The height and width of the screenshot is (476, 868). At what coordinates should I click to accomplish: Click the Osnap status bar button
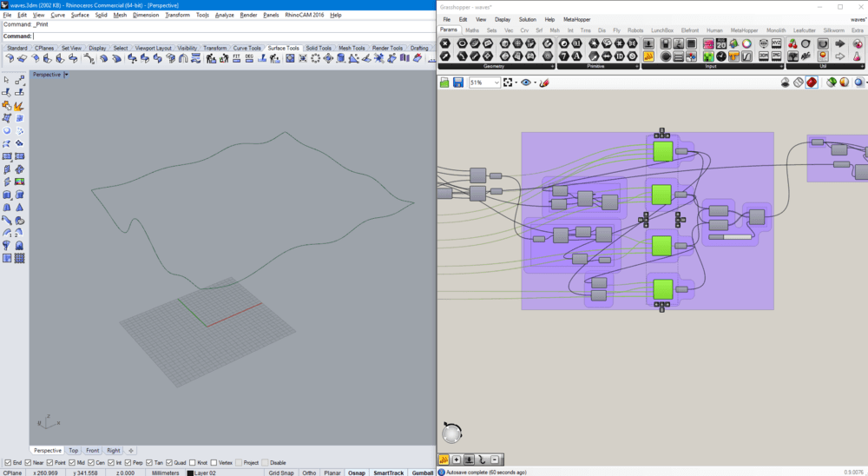click(357, 473)
